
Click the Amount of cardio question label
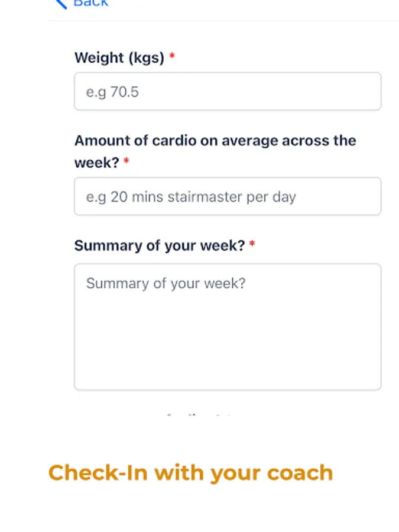pos(215,141)
